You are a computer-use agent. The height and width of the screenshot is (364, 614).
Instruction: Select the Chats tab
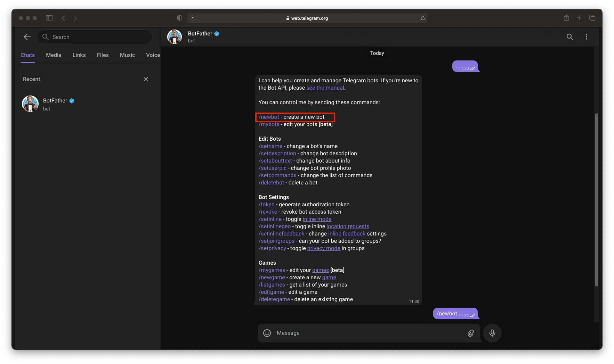click(27, 55)
